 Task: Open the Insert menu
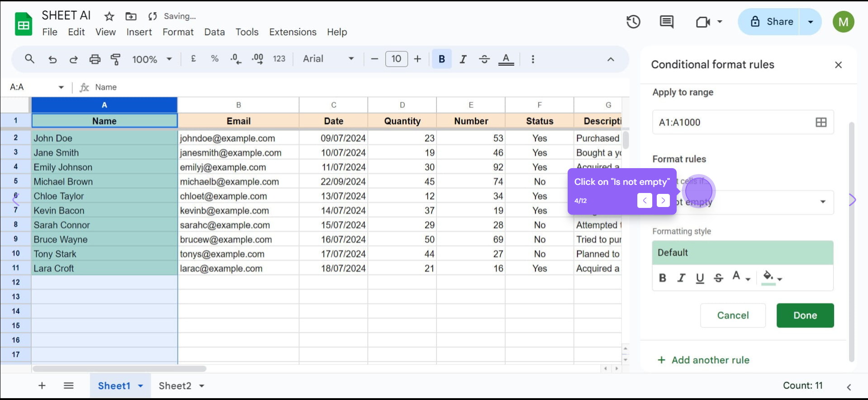click(x=139, y=32)
